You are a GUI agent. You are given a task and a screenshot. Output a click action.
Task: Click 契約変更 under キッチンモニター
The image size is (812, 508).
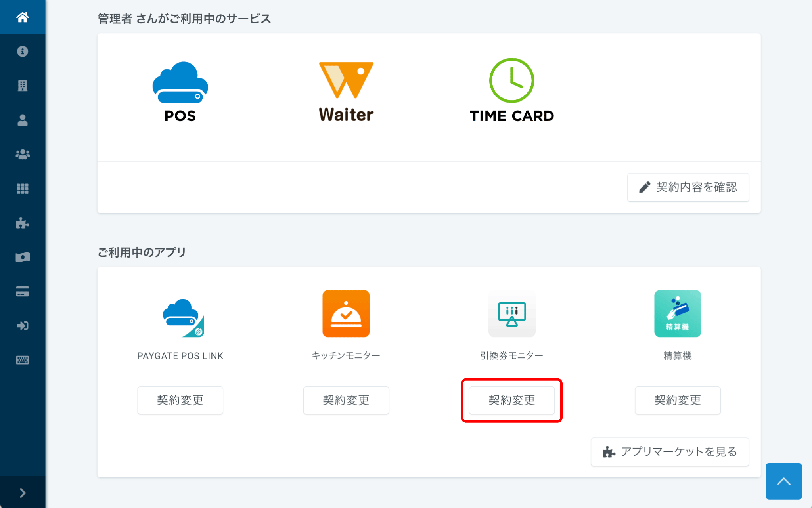[346, 400]
